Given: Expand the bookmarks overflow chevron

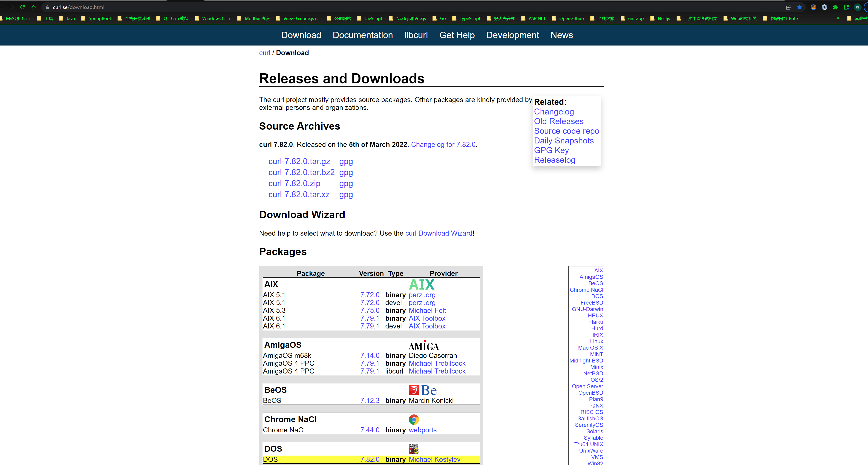Looking at the screenshot, I should 838,18.
